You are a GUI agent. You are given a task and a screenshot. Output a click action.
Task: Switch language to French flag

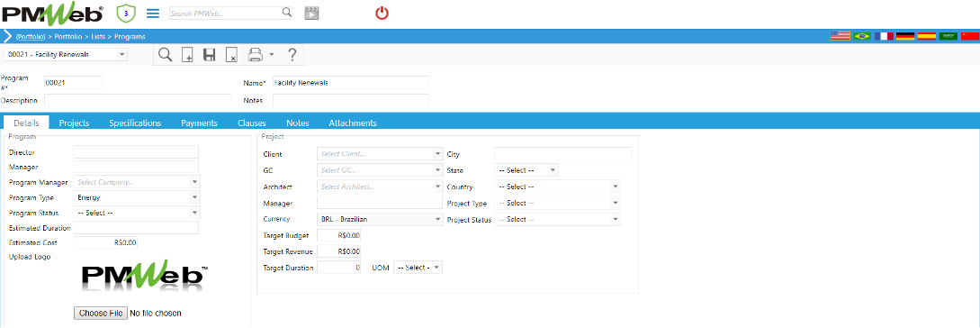pyautogui.click(x=884, y=36)
